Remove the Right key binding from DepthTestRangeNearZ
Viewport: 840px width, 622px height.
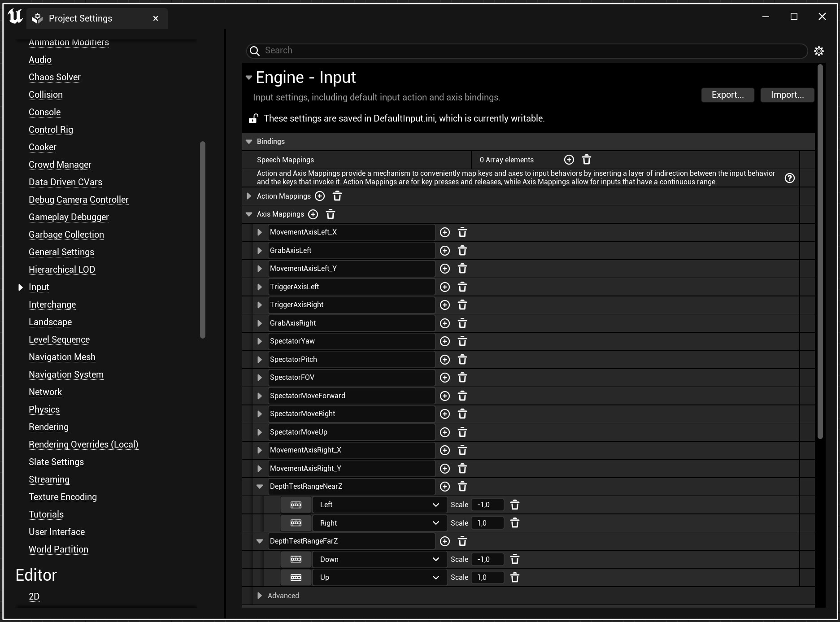514,523
